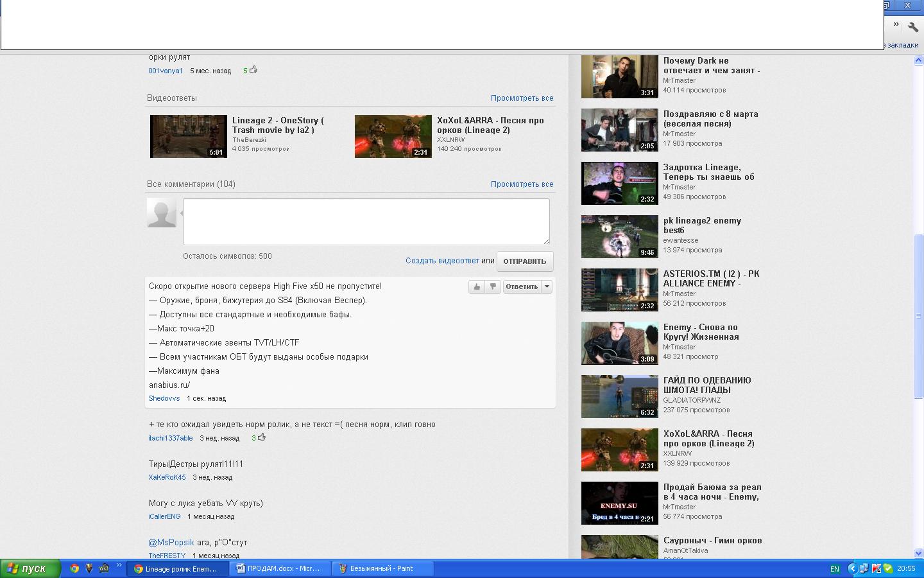Open ГАЙД ПО ОДЕВАНИЮ ШМОТА video thumbnail

[620, 397]
